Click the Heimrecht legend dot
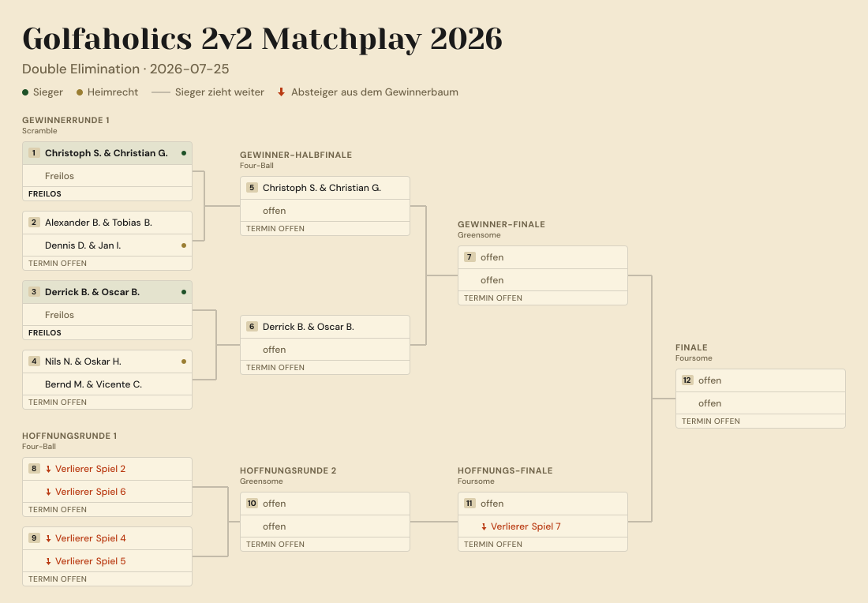The width and height of the screenshot is (868, 603). coord(80,92)
